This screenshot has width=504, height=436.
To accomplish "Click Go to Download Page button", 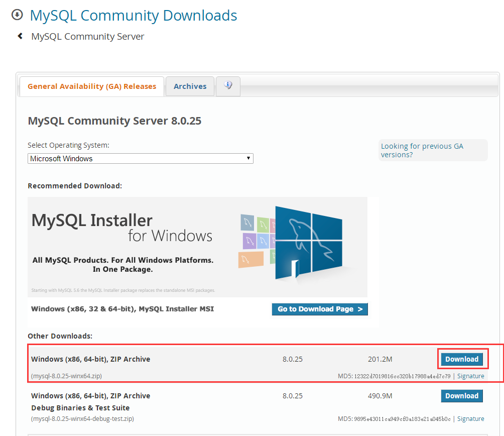I will pyautogui.click(x=319, y=309).
